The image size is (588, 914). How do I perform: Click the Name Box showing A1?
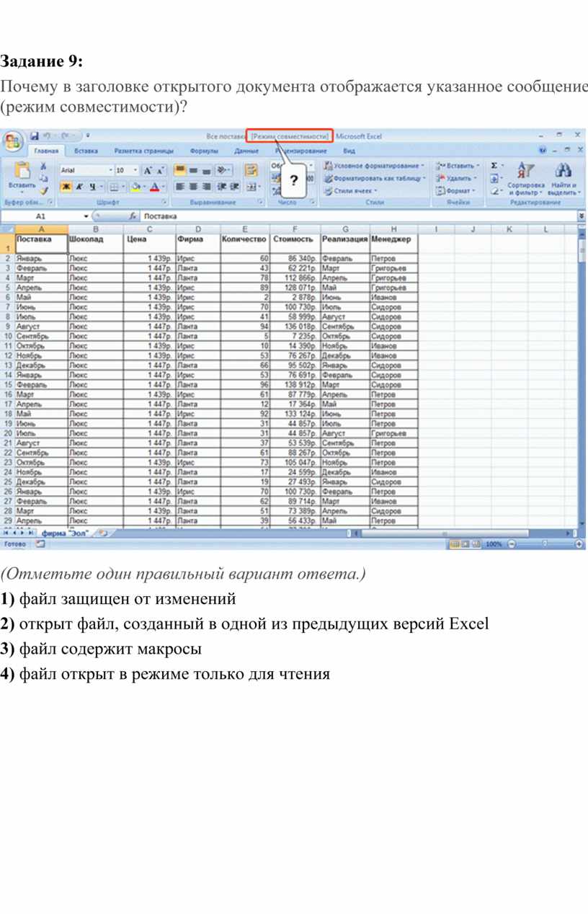click(x=41, y=216)
